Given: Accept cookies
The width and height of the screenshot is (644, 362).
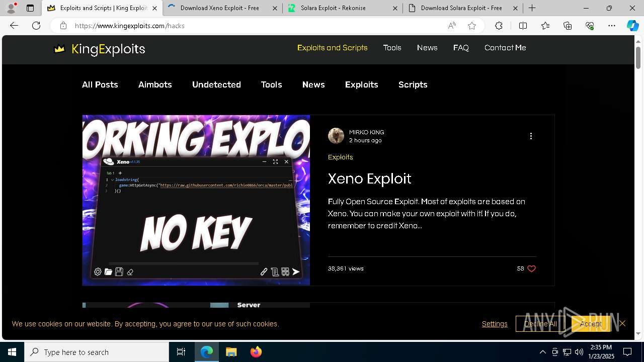Looking at the screenshot, I should coord(591,324).
